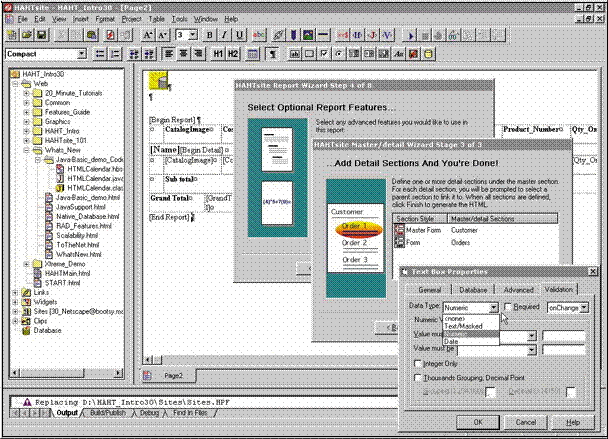Expand the 20_Minute_Tutorials folder

(x=26, y=93)
